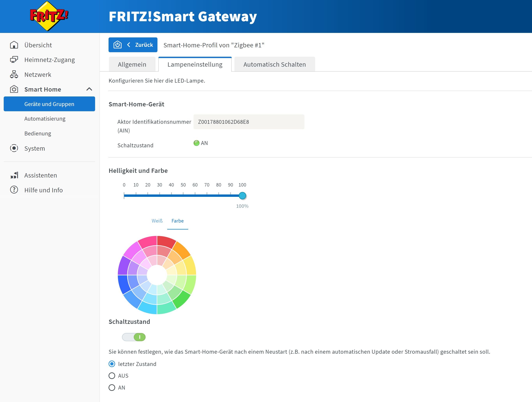Go back with the Zurück button
Screen dimensions: 532x402
pos(133,45)
